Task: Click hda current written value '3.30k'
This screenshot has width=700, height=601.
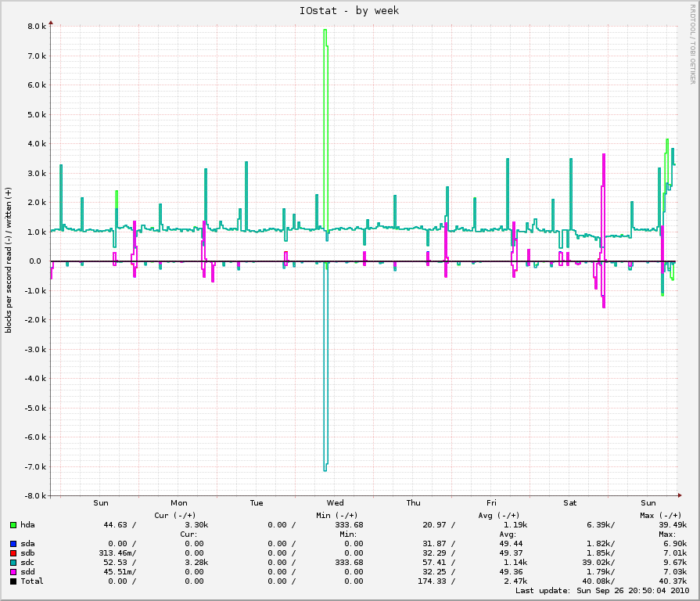Action: (x=197, y=525)
